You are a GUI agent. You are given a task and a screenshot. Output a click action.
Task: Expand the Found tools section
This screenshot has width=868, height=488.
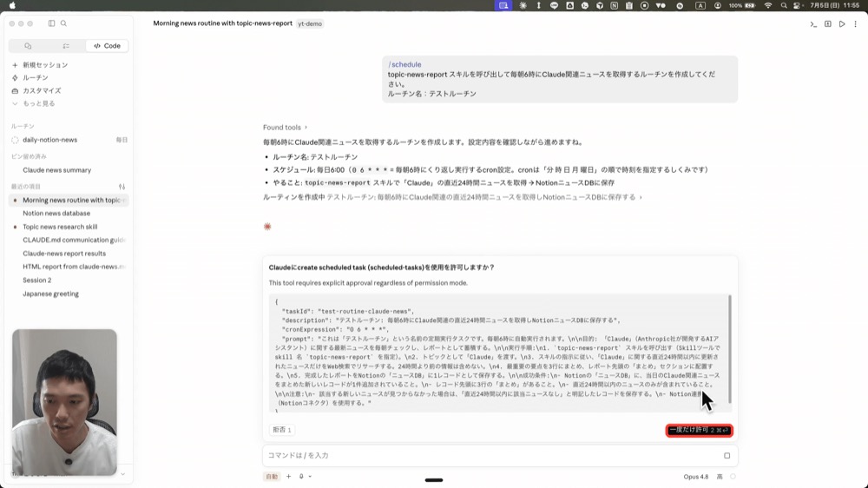point(285,128)
